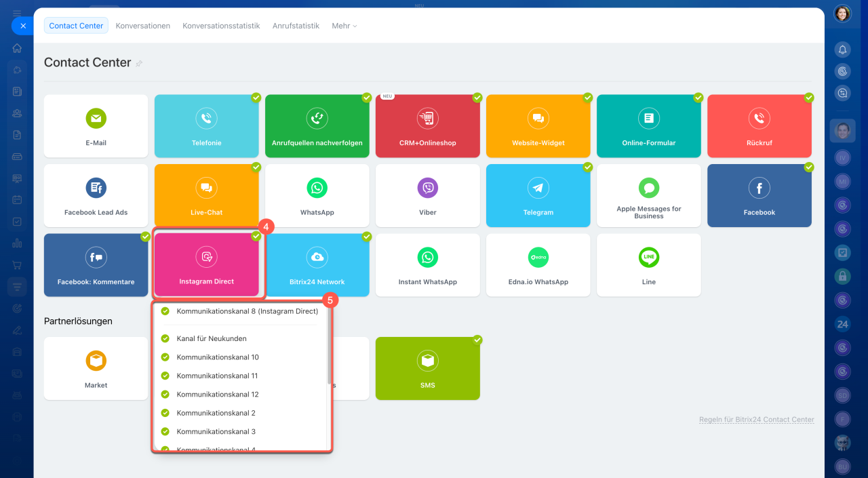Open shopping cart icon in sidebar

click(x=17, y=265)
